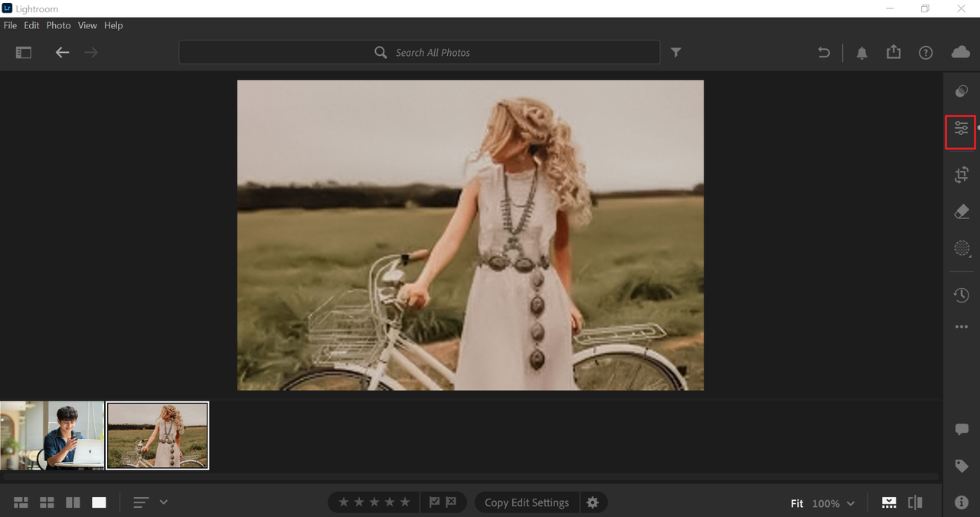The height and width of the screenshot is (517, 980).
Task: Click the main photo preview
Action: point(470,235)
